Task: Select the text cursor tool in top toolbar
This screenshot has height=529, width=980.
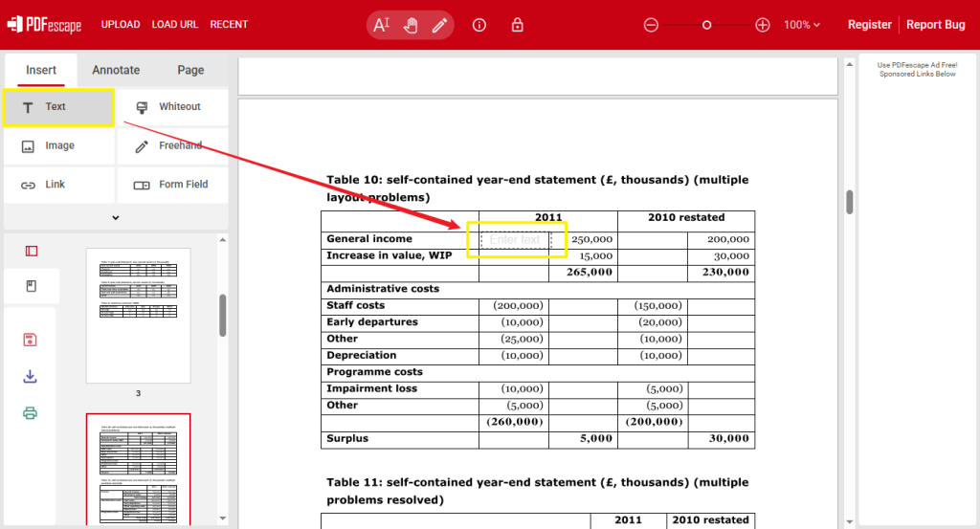Action: [381, 25]
